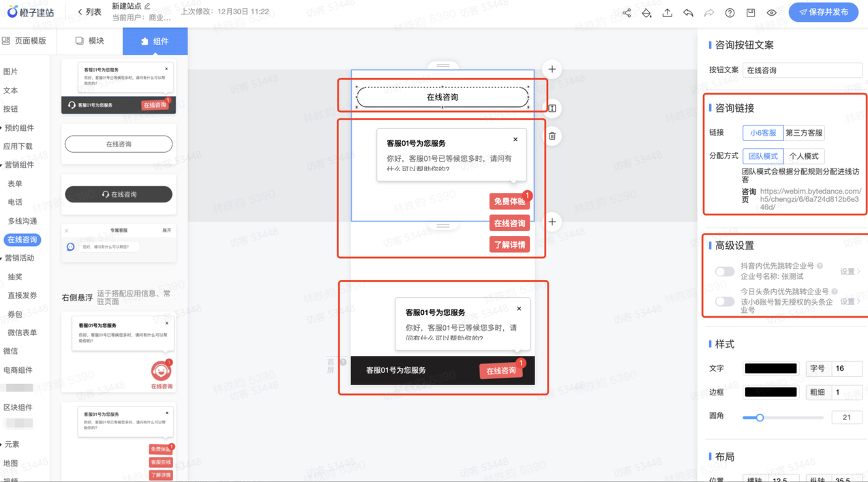
Task: Select 第三方客服 link option
Action: 803,133
